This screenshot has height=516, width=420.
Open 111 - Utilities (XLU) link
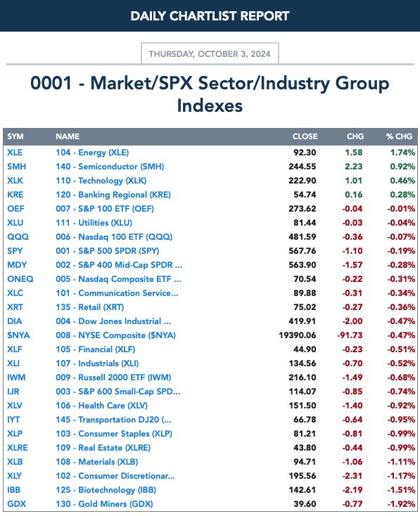tap(94, 223)
